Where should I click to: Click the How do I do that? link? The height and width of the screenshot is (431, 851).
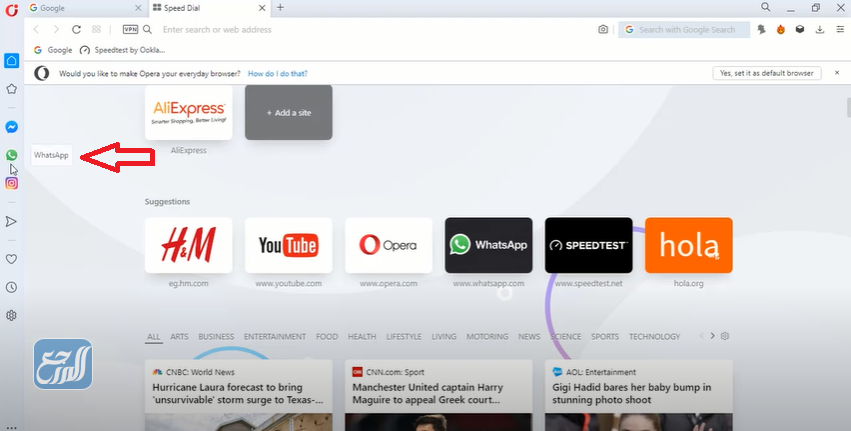click(x=278, y=73)
